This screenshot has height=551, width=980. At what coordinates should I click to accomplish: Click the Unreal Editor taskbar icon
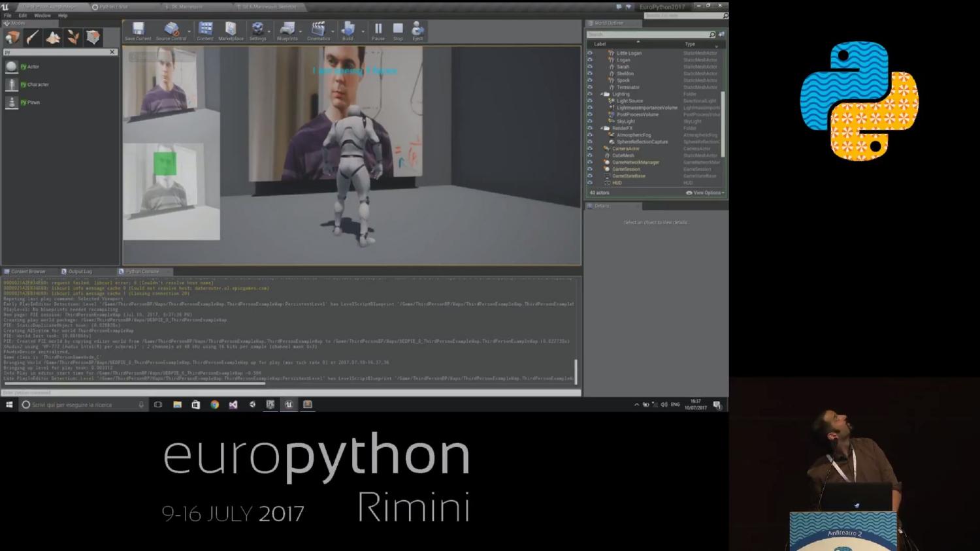point(289,405)
